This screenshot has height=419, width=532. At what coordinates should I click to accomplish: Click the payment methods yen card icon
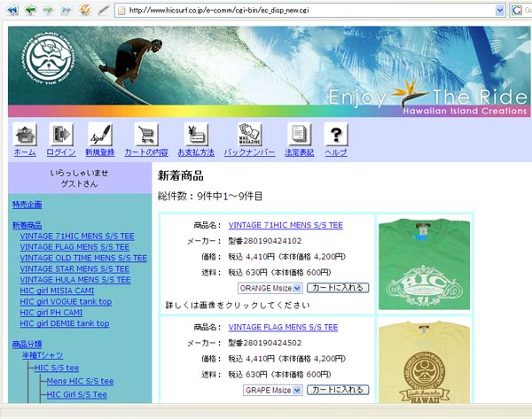pyautogui.click(x=196, y=135)
